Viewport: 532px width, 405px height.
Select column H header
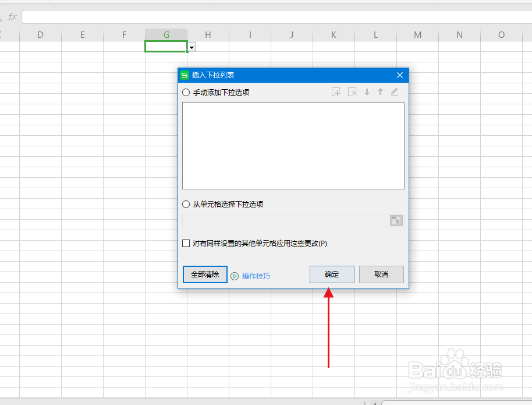[x=208, y=34]
